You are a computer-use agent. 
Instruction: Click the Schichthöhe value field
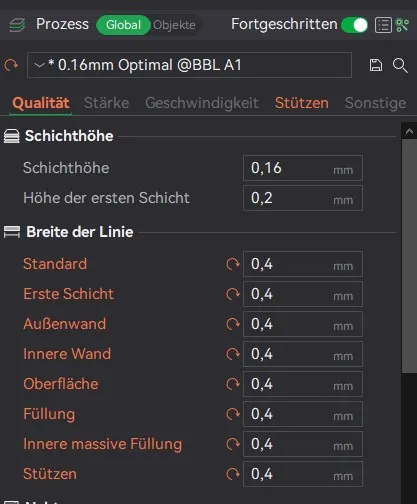point(303,168)
